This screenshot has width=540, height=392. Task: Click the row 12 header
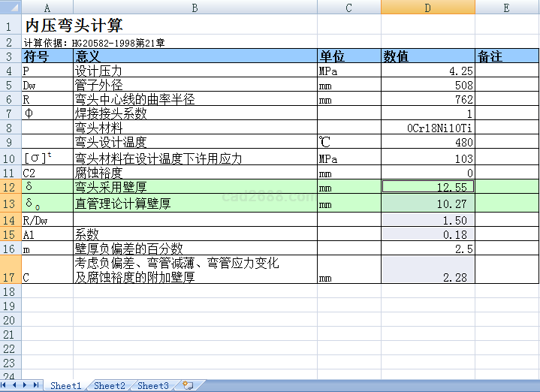[11, 186]
